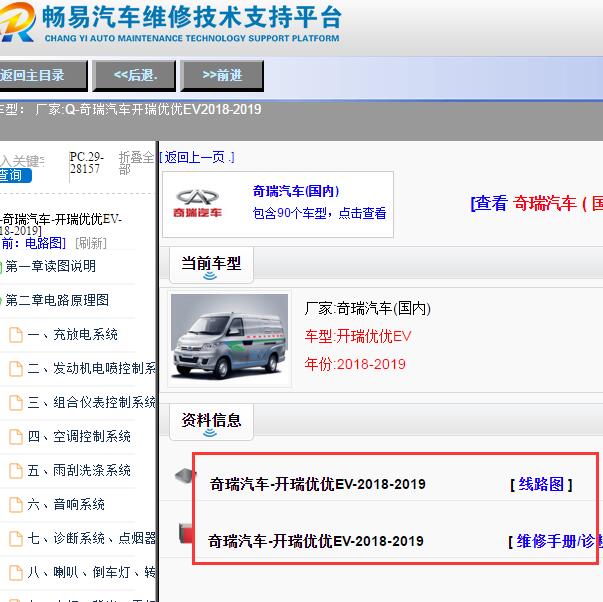Open 二、发动机电喷控制系 tree item
This screenshot has height=602, width=603.
92,368
